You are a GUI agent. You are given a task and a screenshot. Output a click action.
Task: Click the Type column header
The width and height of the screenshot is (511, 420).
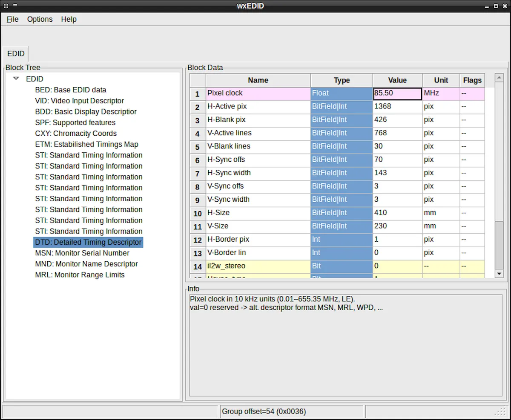[x=342, y=80]
